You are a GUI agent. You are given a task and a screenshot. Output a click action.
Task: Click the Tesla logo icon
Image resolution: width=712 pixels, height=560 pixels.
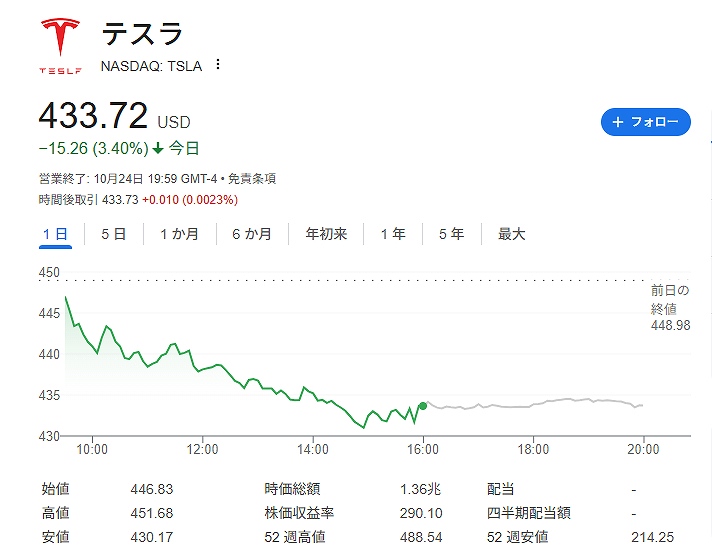(59, 43)
